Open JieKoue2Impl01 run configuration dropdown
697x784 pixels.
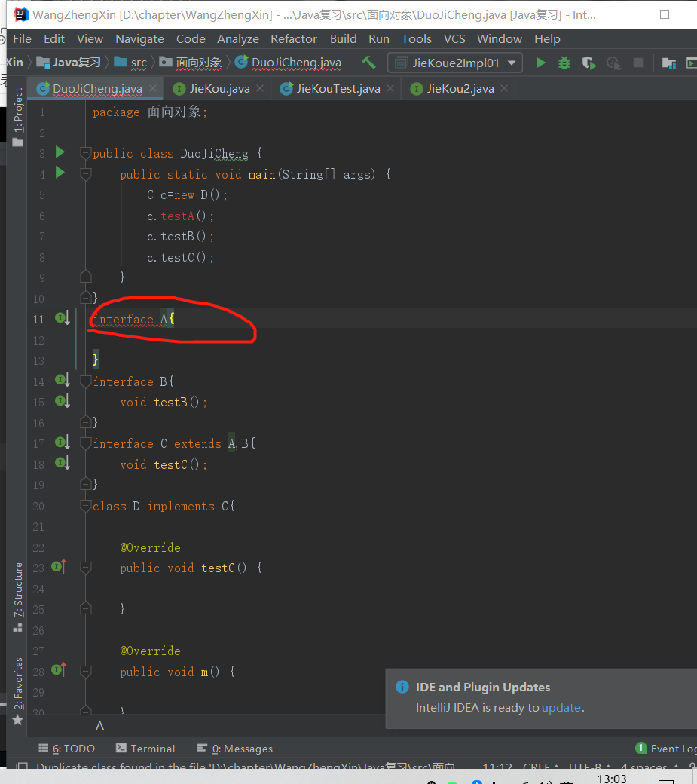pos(455,63)
